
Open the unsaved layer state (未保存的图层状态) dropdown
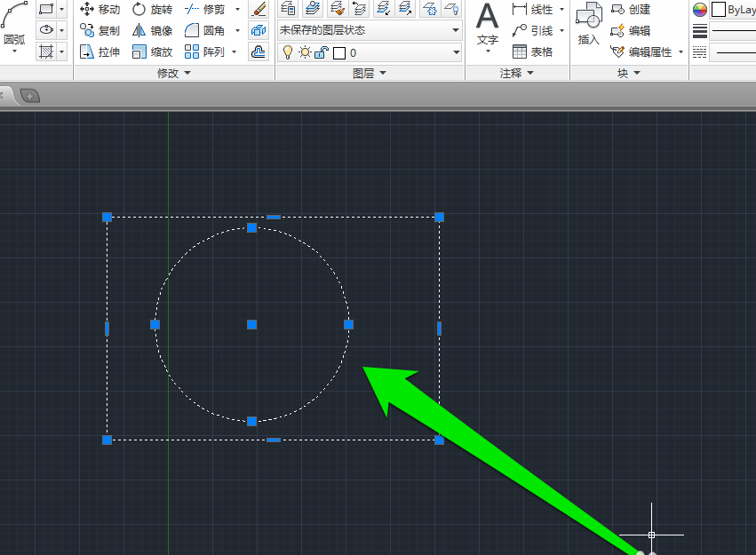tap(369, 30)
